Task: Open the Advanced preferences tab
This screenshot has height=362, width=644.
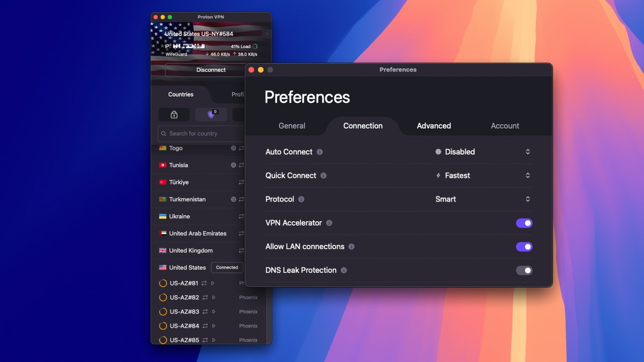Action: [x=434, y=126]
